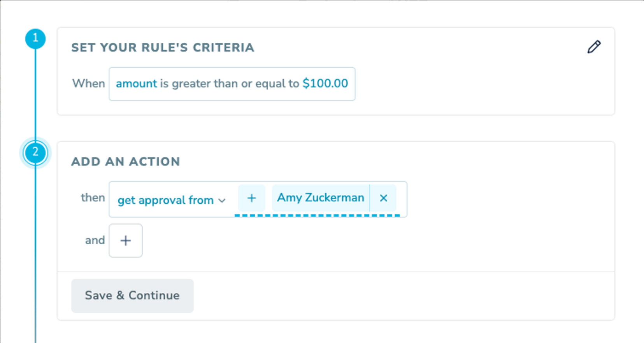The height and width of the screenshot is (343, 644).
Task: Click the 'amount' criteria link
Action: point(137,84)
